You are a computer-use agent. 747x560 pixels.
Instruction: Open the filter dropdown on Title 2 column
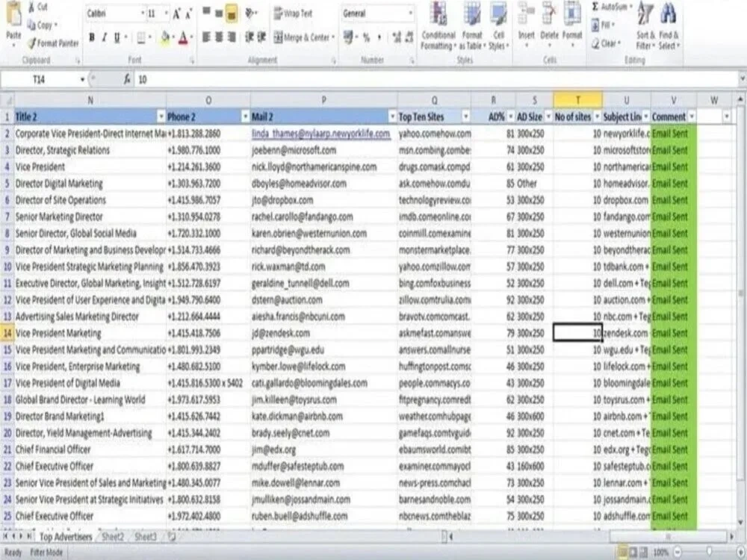(161, 116)
